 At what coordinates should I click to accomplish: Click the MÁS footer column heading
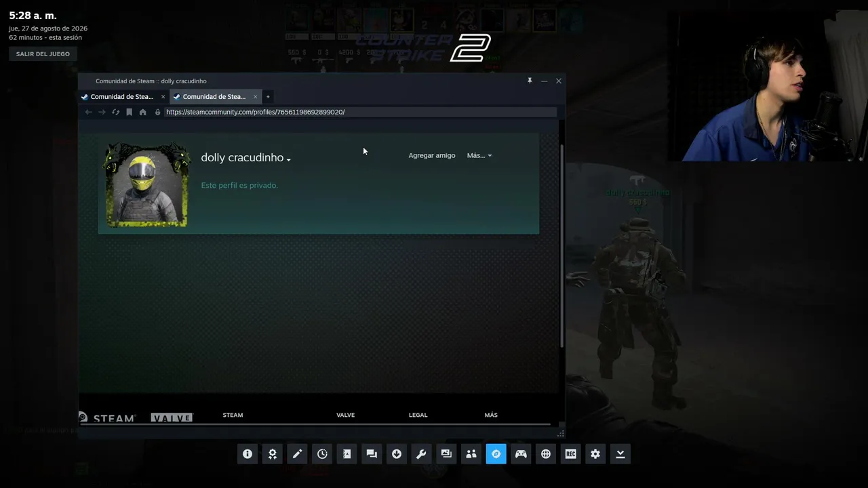(491, 415)
